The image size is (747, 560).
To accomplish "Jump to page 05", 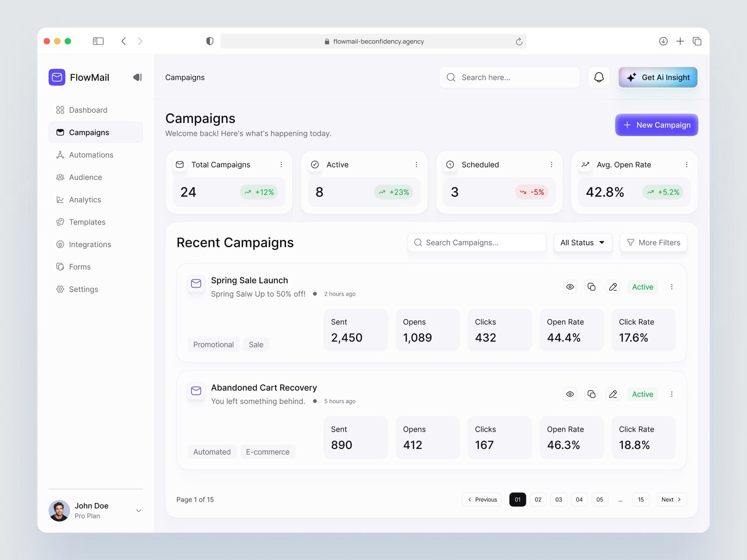I will pyautogui.click(x=600, y=499).
